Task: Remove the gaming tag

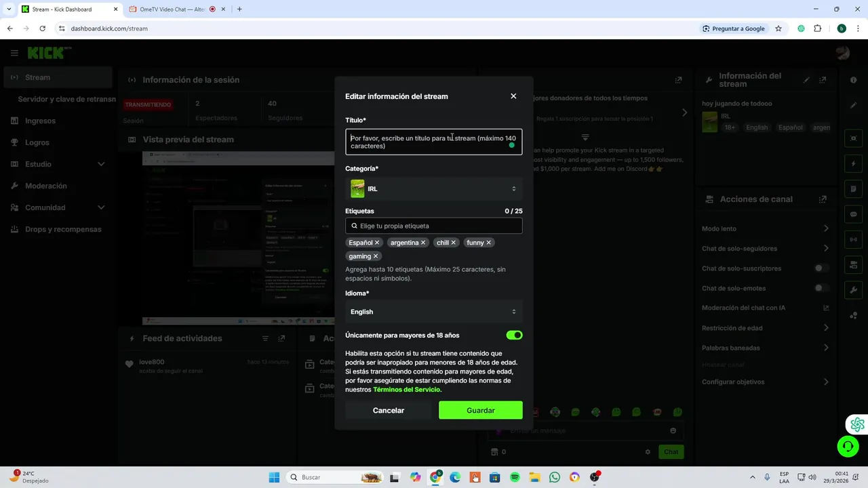Action: pyautogui.click(x=376, y=256)
